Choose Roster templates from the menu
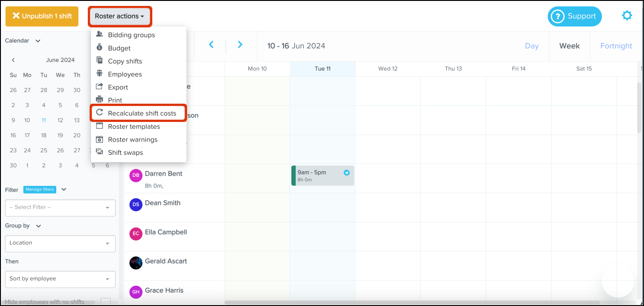This screenshot has width=644, height=306. pos(134,127)
